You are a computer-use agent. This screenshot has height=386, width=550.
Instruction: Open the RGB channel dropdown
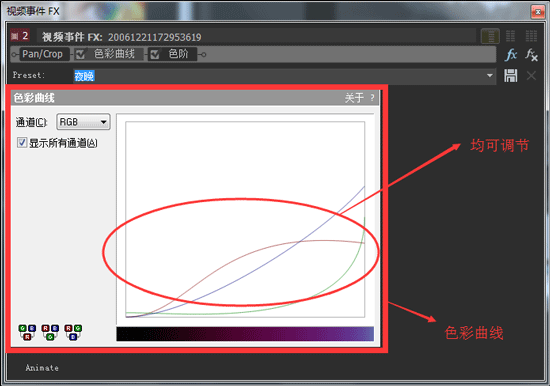83,122
